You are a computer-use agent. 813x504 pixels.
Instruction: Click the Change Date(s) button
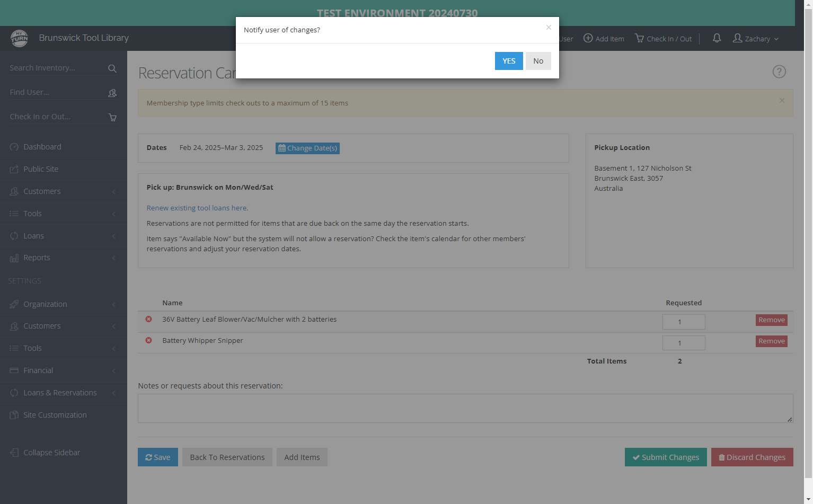point(307,148)
